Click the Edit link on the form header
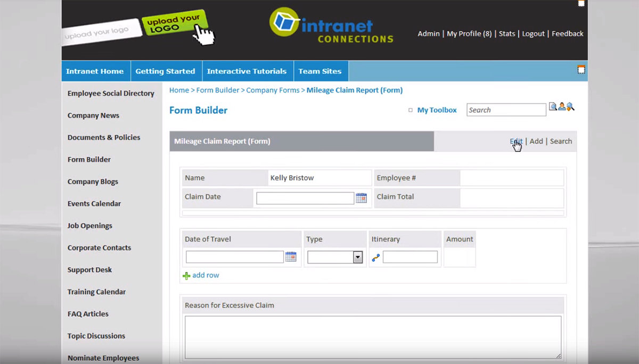This screenshot has width=639, height=364. (x=515, y=141)
